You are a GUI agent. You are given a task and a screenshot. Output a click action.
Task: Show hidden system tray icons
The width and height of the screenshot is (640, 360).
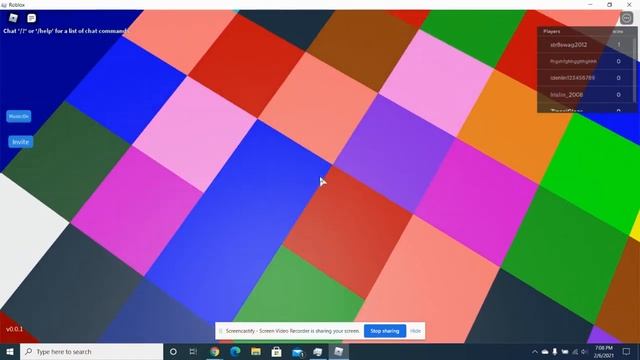coord(535,351)
